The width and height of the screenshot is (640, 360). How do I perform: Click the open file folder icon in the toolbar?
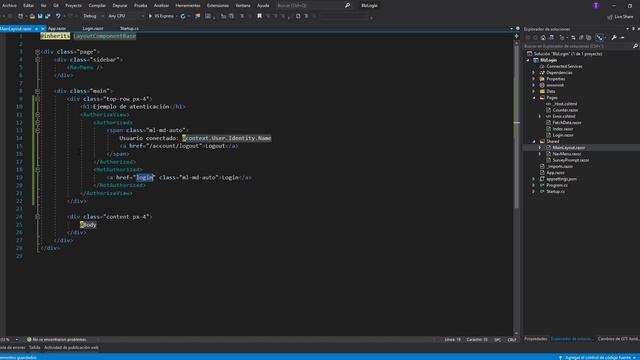[x=32, y=16]
